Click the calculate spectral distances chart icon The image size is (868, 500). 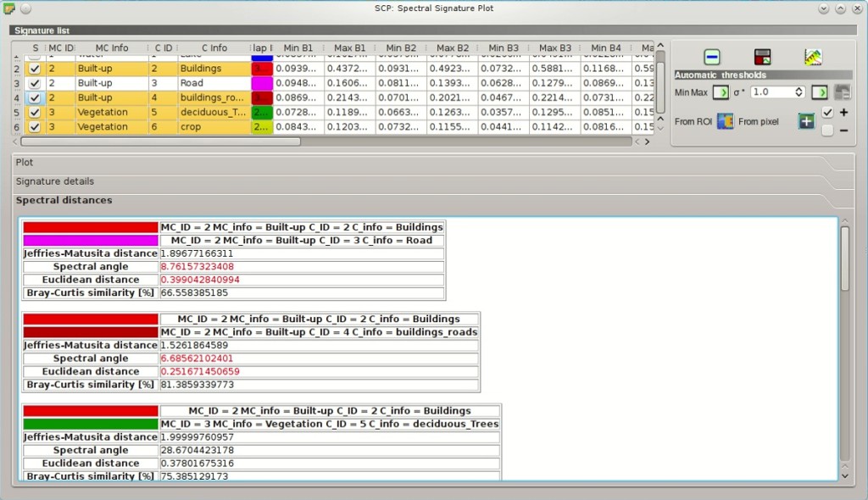(813, 57)
